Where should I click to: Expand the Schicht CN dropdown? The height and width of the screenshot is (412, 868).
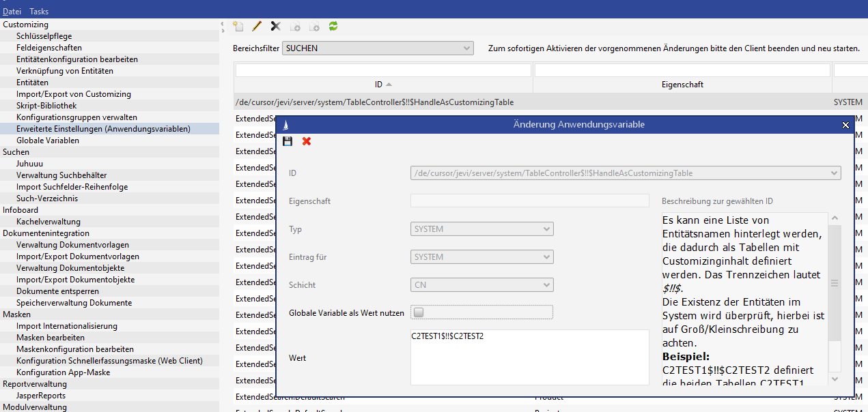click(x=481, y=285)
